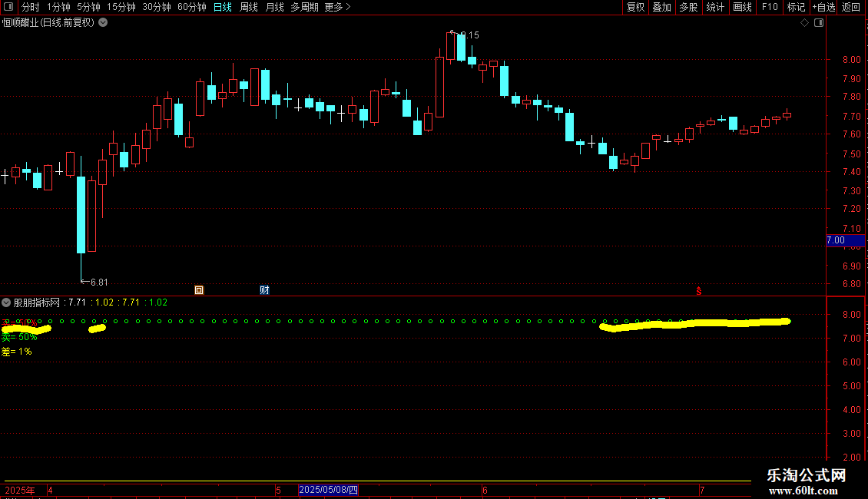Open the 财 financial report marker
The image size is (868, 499).
[x=264, y=290]
